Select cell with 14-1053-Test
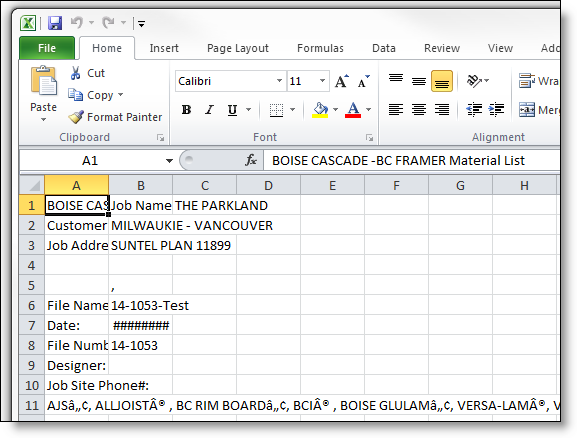Viewport: 577px width, 438px height. [141, 305]
